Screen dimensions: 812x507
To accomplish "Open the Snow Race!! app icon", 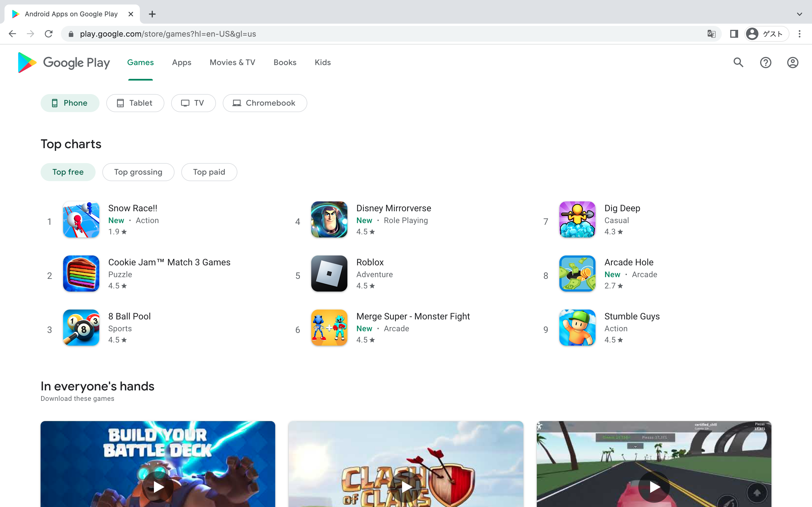I will coord(81,220).
